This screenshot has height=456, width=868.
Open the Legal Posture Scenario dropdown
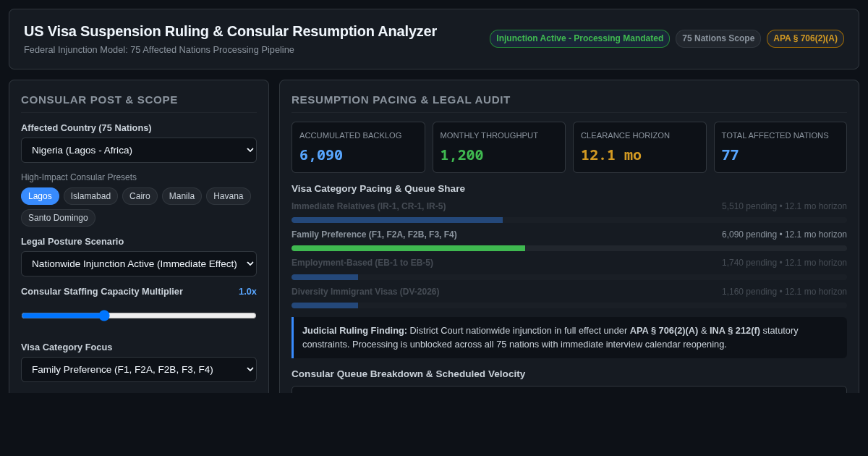coord(139,263)
